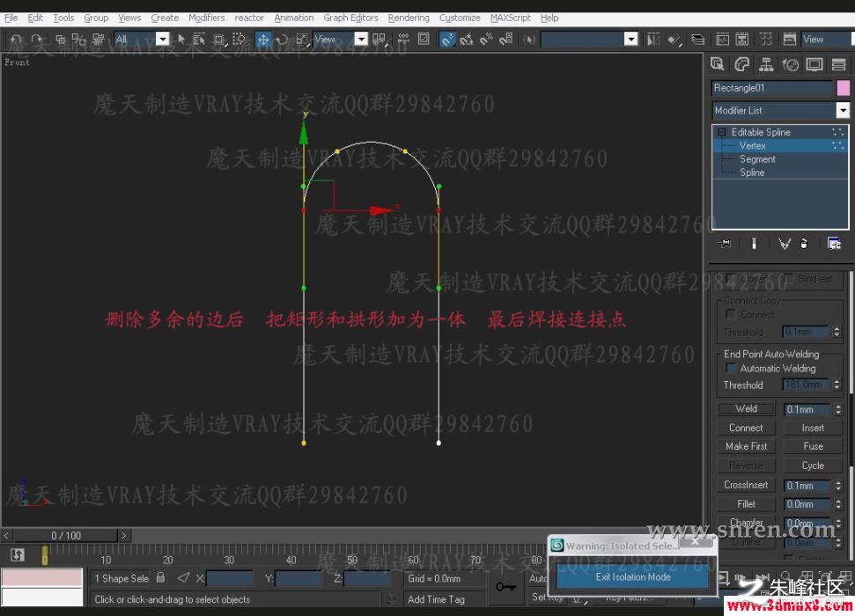The image size is (855, 616).
Task: Enable the Automatic Welding checkbox
Action: [731, 368]
